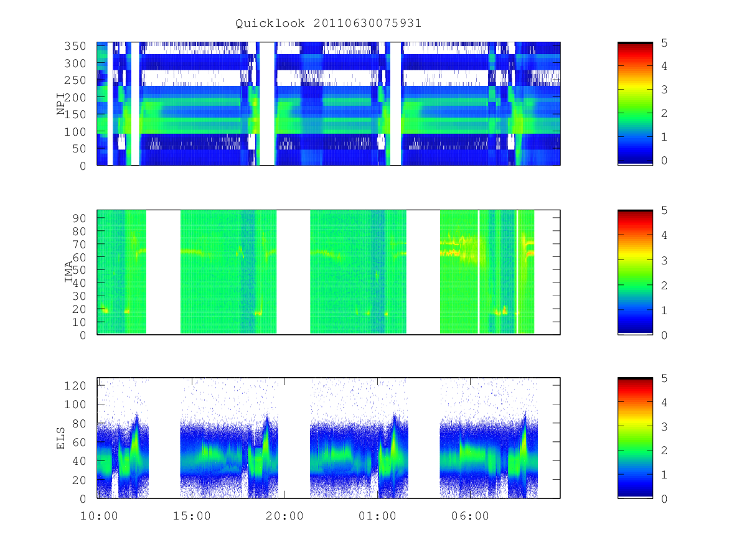Select the ELS y-axis label
The width and height of the screenshot is (747, 560).
click(61, 438)
